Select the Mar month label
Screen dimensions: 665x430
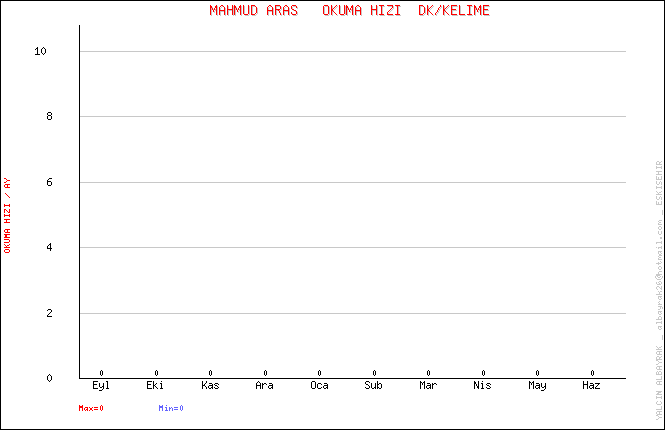[428, 386]
